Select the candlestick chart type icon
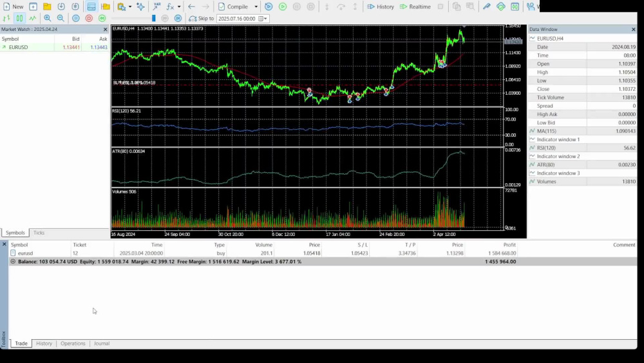This screenshot has height=363, width=644. click(x=19, y=18)
